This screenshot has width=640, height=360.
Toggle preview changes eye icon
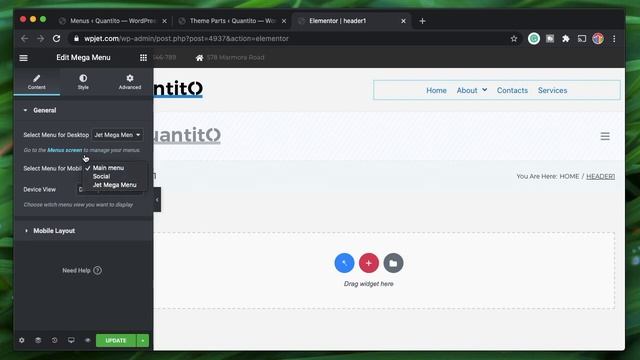pos(87,340)
